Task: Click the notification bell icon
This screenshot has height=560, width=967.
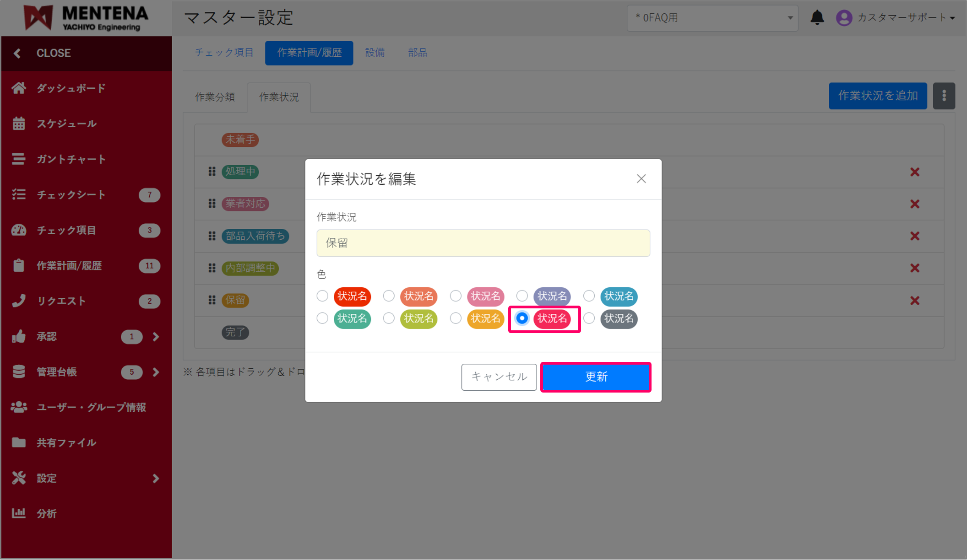Action: [818, 17]
